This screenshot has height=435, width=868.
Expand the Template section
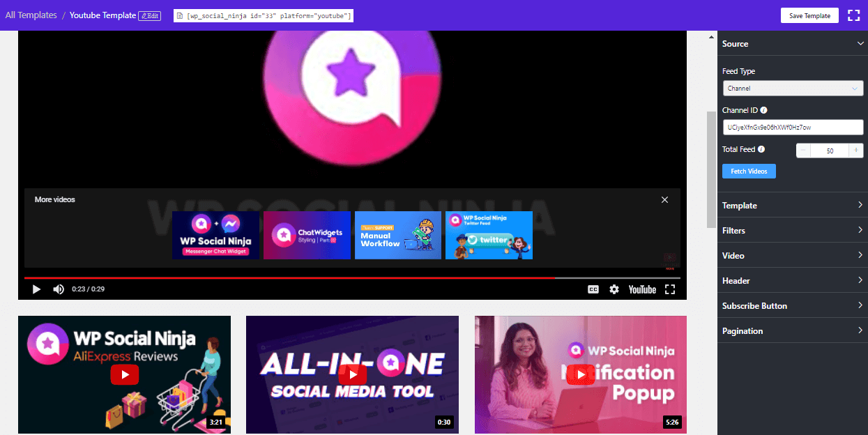tap(793, 206)
